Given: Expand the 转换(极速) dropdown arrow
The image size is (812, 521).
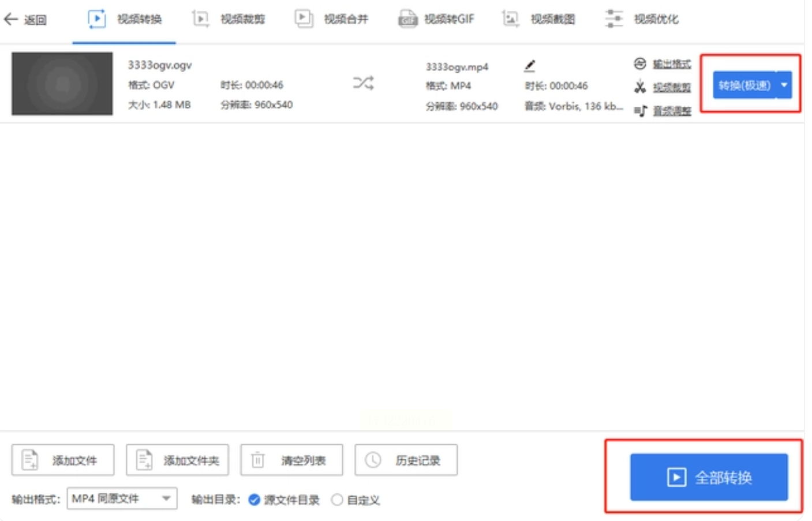Looking at the screenshot, I should (784, 85).
